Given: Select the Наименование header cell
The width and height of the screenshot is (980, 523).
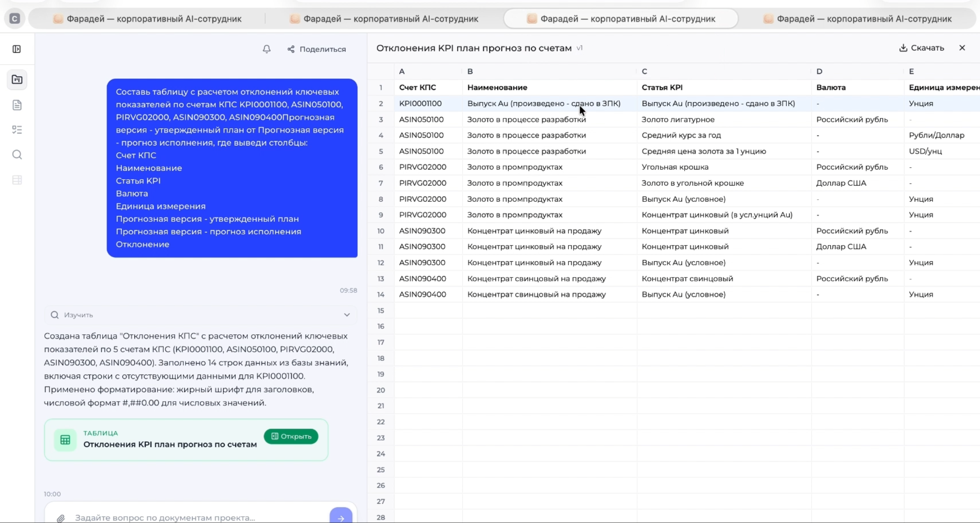Looking at the screenshot, I should [x=549, y=87].
